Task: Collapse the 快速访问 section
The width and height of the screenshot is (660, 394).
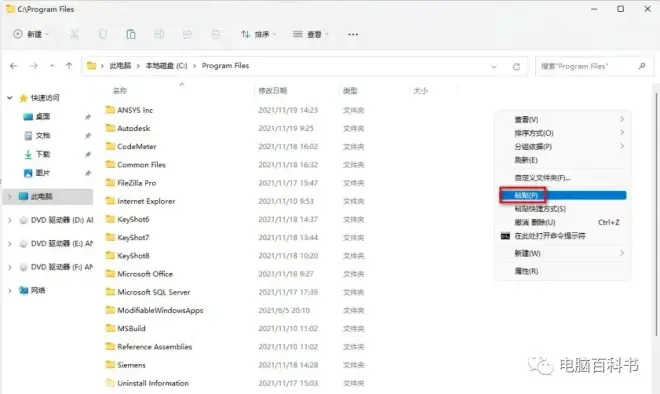Action: (x=10, y=98)
